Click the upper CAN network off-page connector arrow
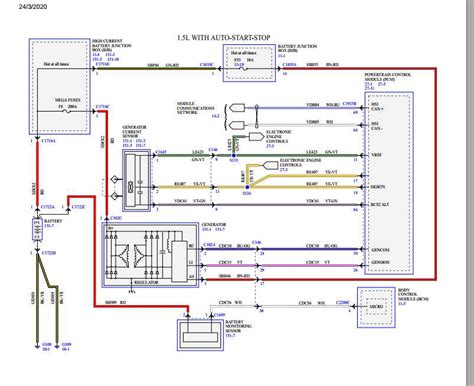 tap(237, 108)
